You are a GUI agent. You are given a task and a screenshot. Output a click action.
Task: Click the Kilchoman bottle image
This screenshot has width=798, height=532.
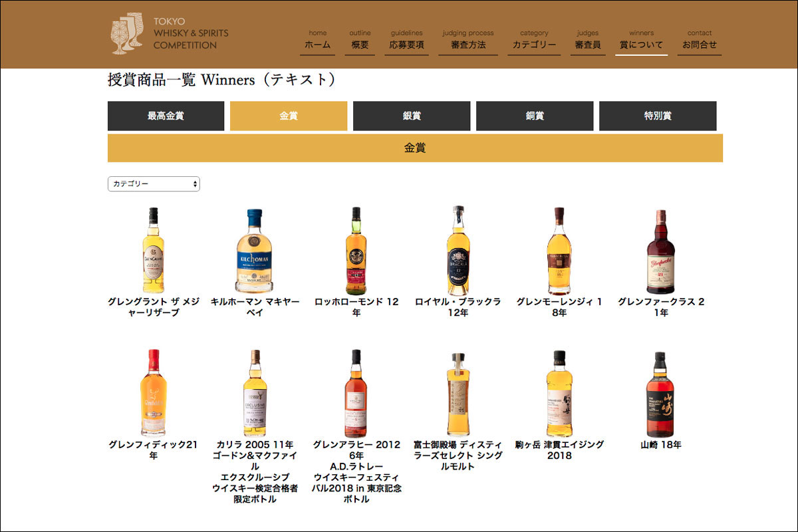[255, 250]
